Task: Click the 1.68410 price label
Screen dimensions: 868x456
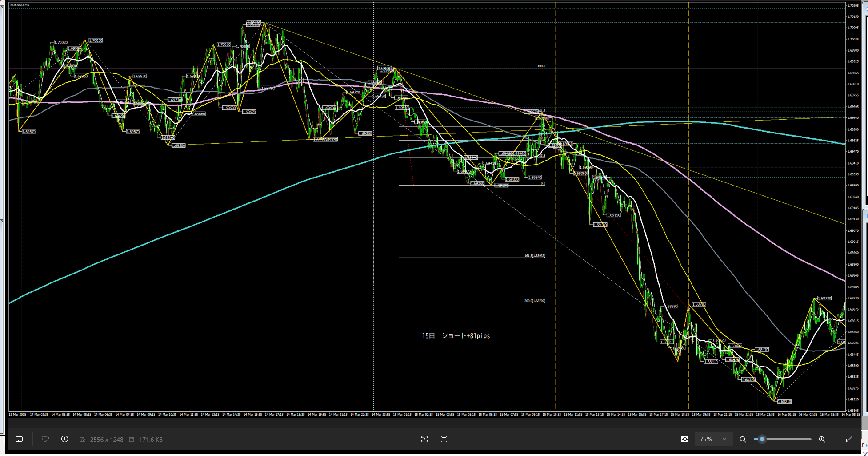Action: point(711,362)
